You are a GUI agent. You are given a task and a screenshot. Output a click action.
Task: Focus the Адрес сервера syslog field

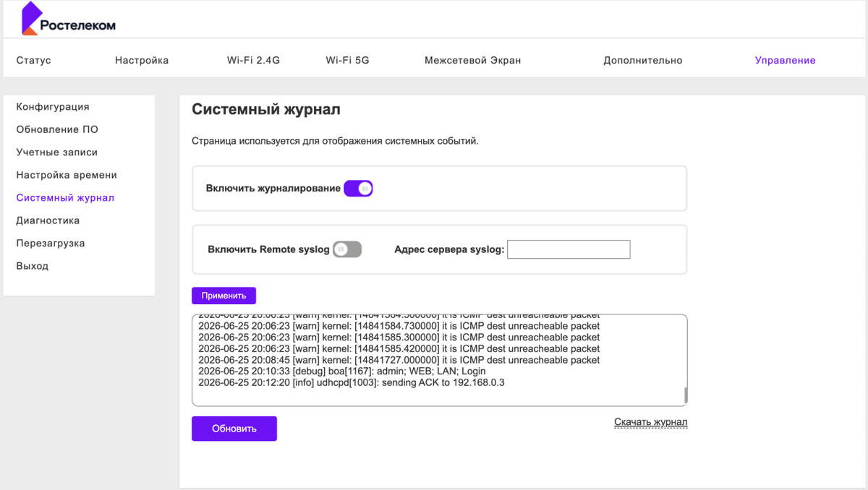point(569,249)
